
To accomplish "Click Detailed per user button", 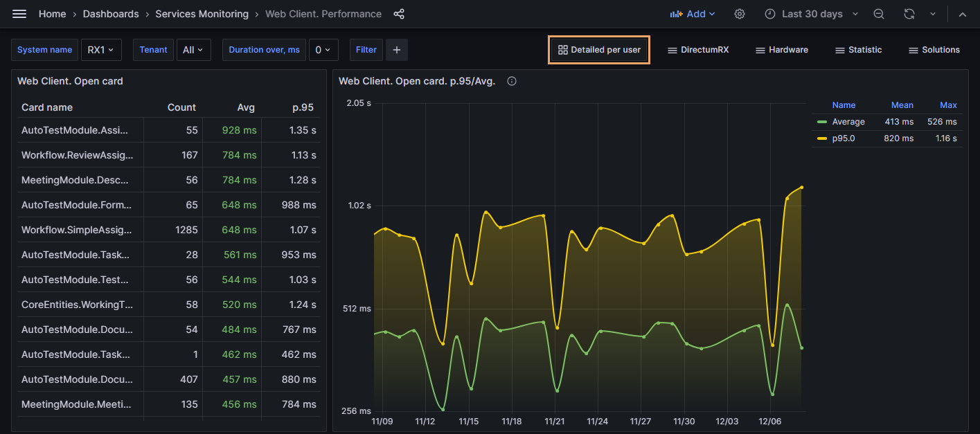I will 599,50.
